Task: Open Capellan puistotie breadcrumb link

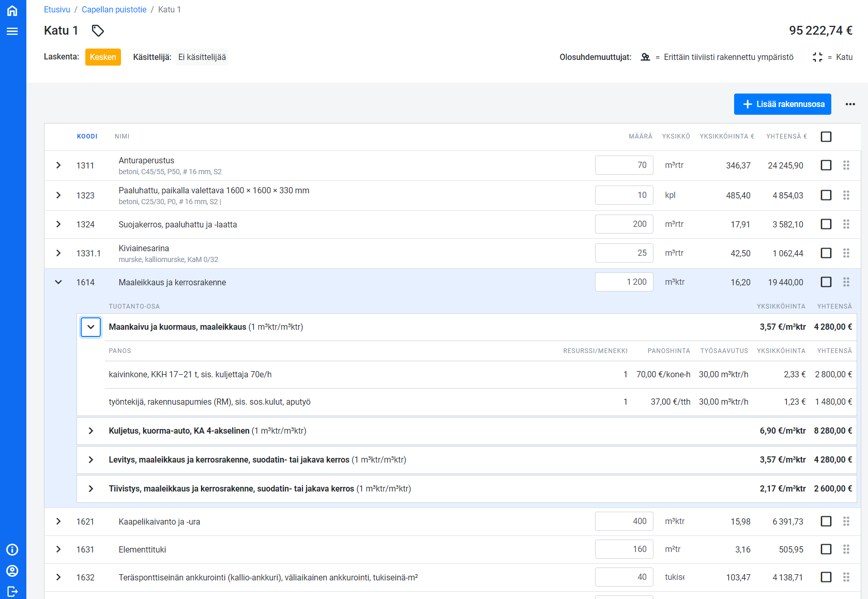Action: point(114,10)
